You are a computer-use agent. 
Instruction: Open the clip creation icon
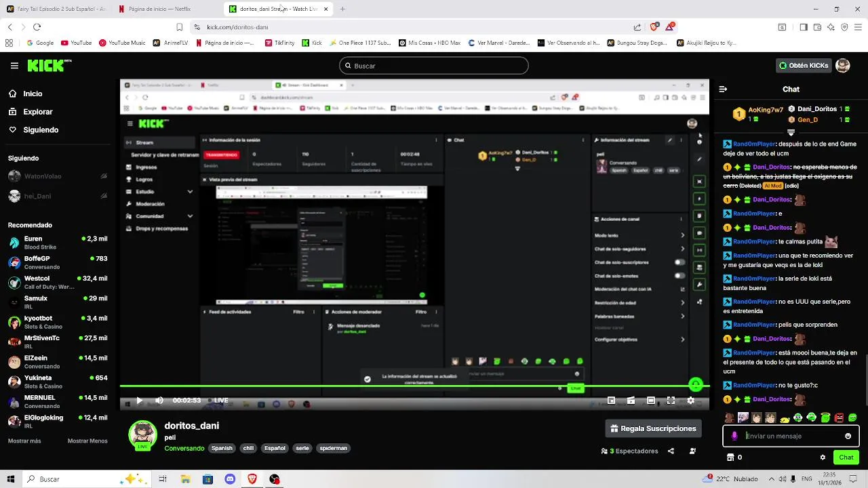coord(631,401)
